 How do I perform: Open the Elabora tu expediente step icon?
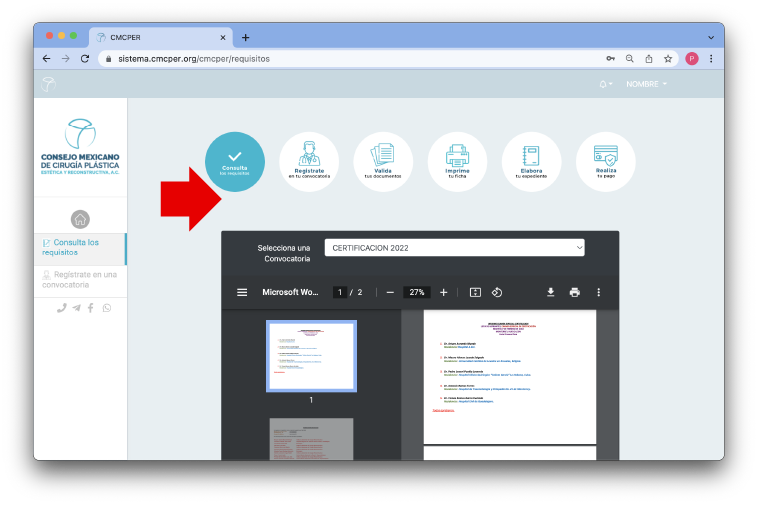(531, 162)
